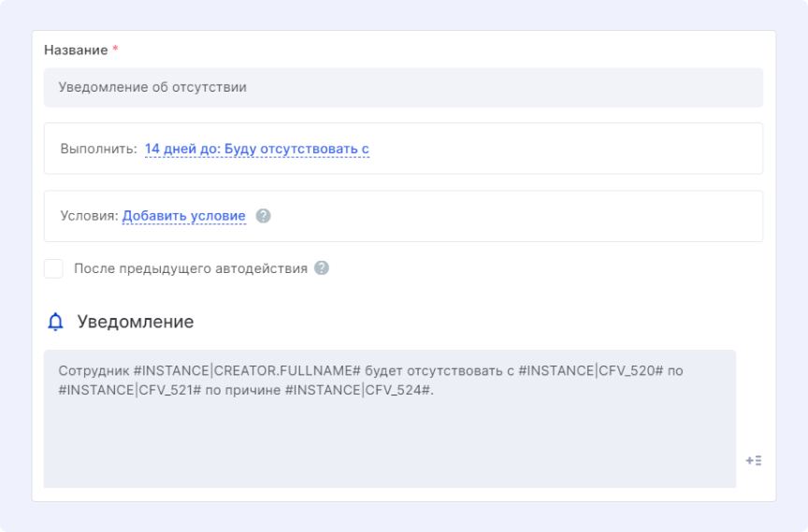This screenshot has height=532, width=808.
Task: Click the red required asterisk after Название
Action: pos(115,49)
